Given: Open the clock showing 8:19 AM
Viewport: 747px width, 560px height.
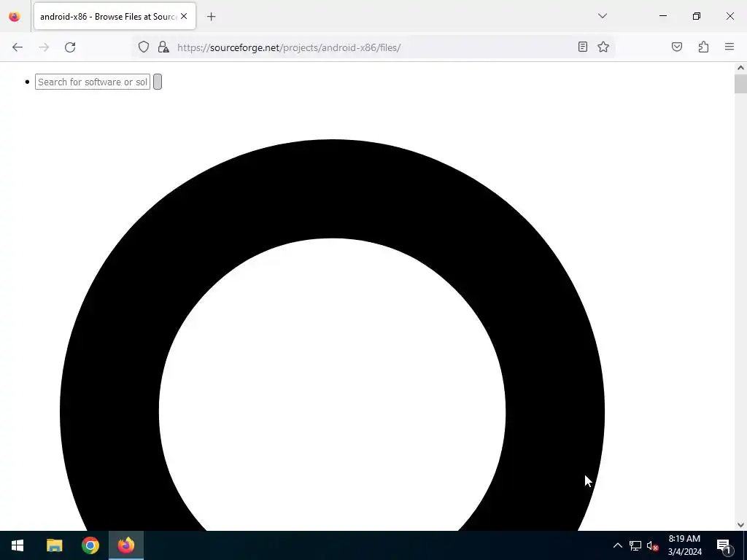Looking at the screenshot, I should pyautogui.click(x=684, y=545).
